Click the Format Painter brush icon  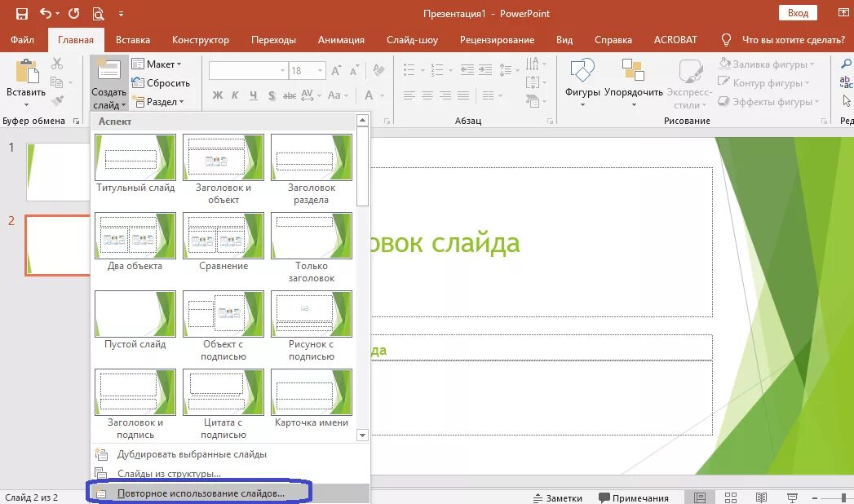coord(56,100)
